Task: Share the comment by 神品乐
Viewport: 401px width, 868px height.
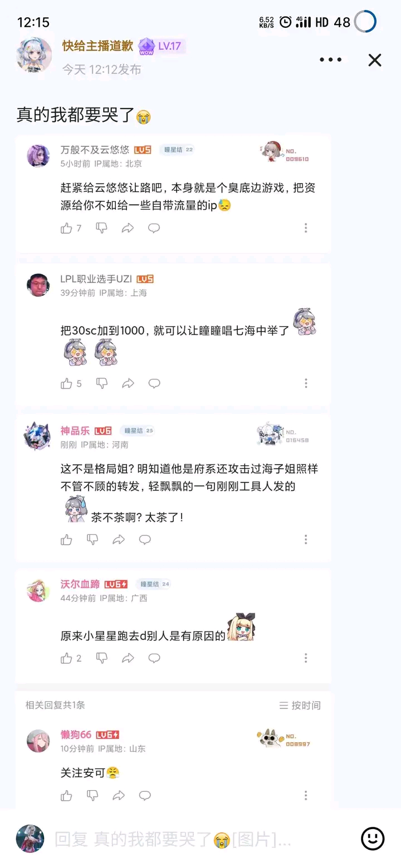Action: point(119,540)
